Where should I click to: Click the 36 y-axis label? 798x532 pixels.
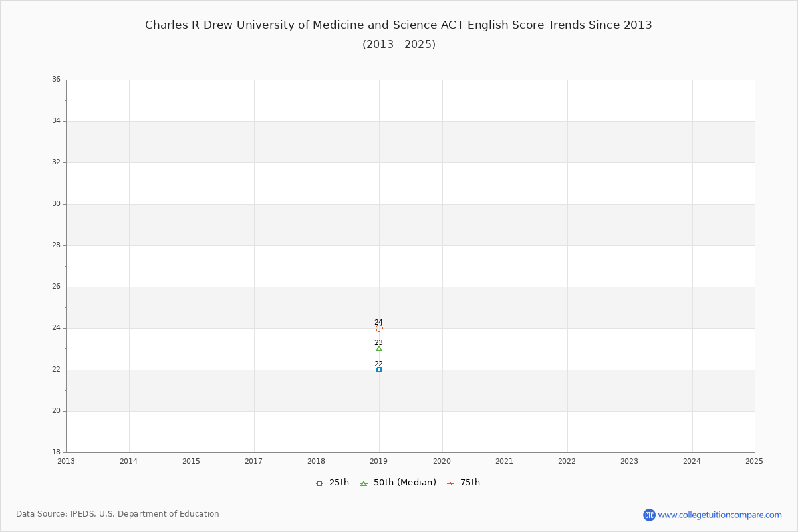56,80
